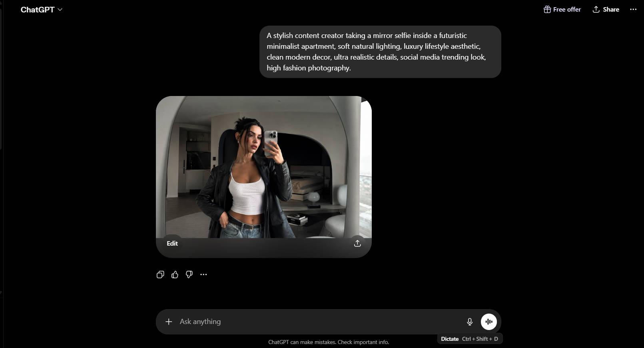Screen dimensions: 644x348
Task: Focus the Ask anything input field
Action: coord(320,322)
